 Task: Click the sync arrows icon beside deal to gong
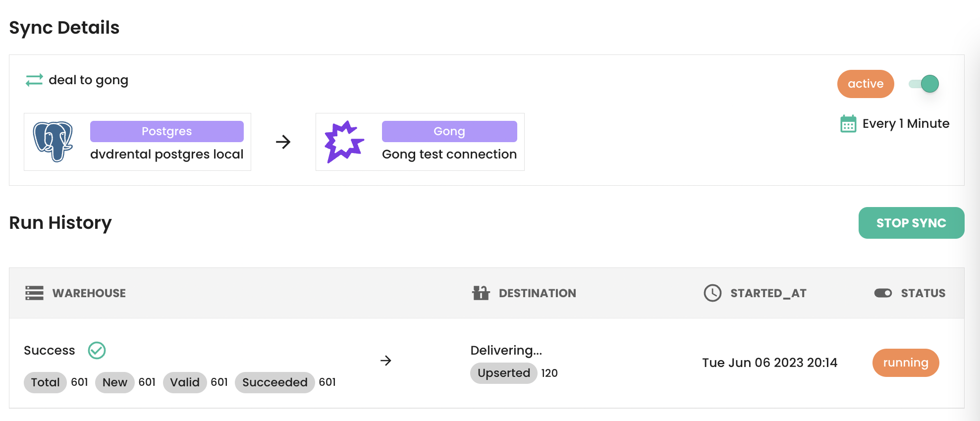coord(34,80)
